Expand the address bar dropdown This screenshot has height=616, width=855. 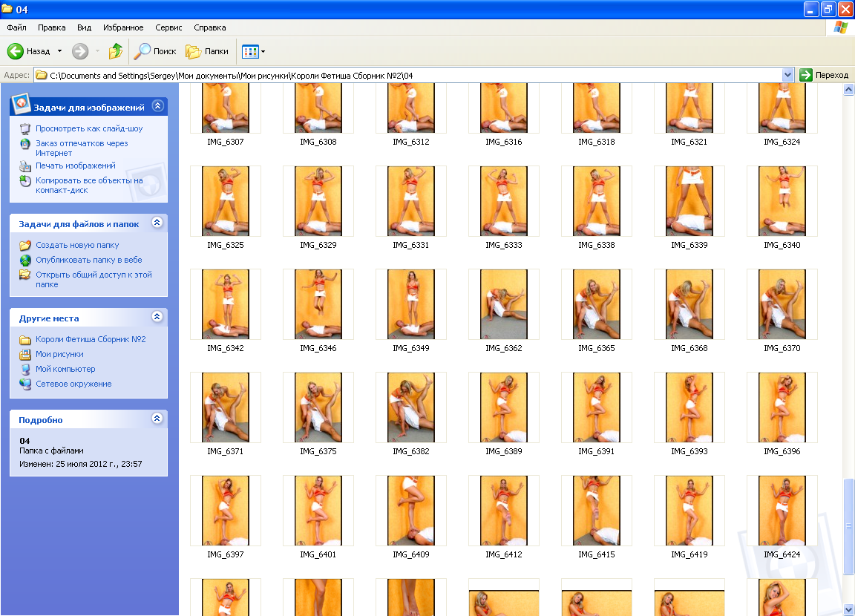tap(787, 75)
